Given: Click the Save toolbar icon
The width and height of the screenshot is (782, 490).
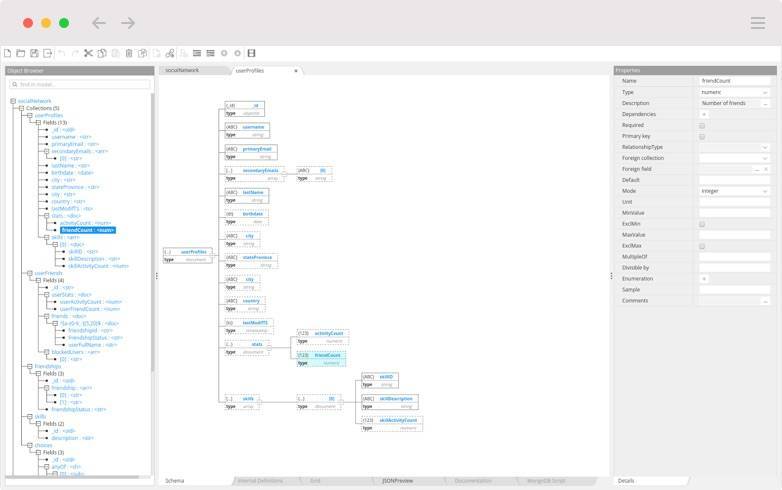Looking at the screenshot, I should pyautogui.click(x=34, y=53).
